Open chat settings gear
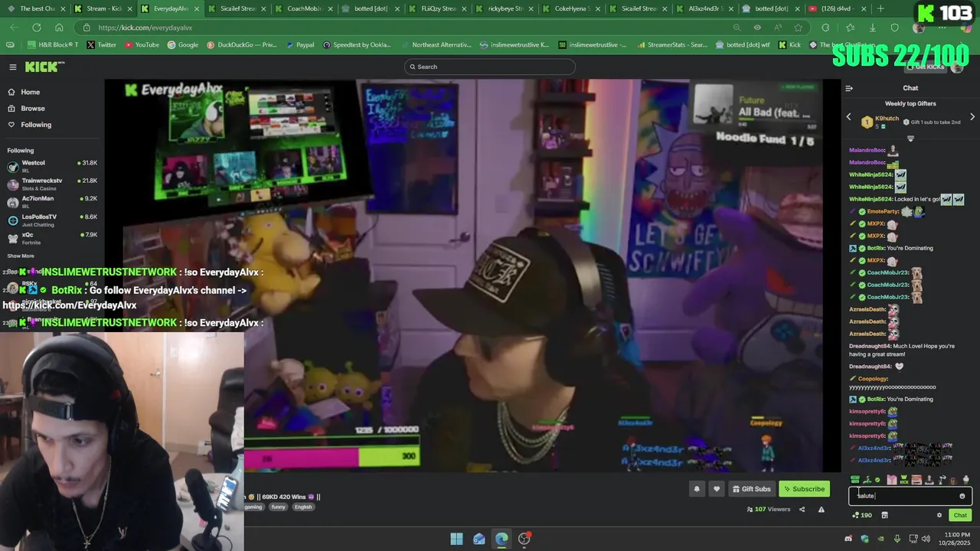Screen dimensions: 980x551 tap(939, 515)
